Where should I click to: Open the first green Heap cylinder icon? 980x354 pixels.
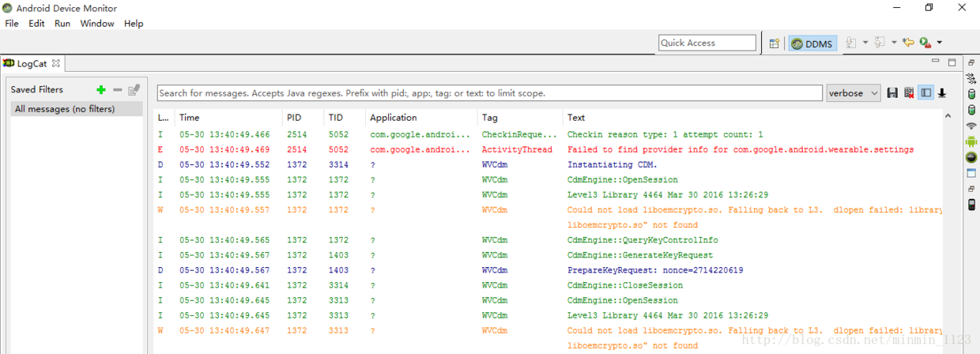coord(971,94)
